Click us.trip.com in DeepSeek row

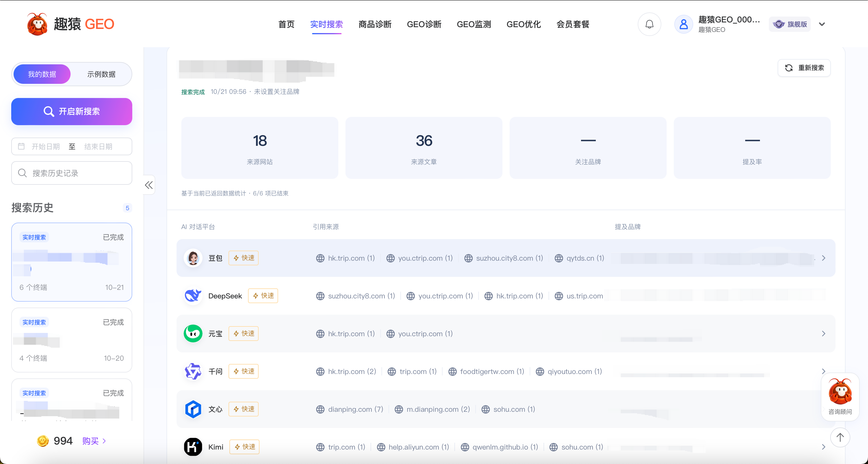tap(579, 296)
